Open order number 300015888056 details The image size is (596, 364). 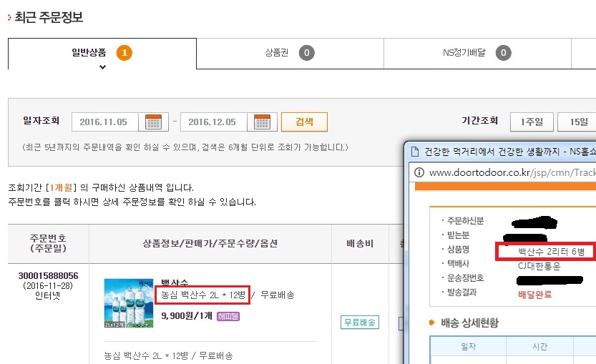(49, 275)
